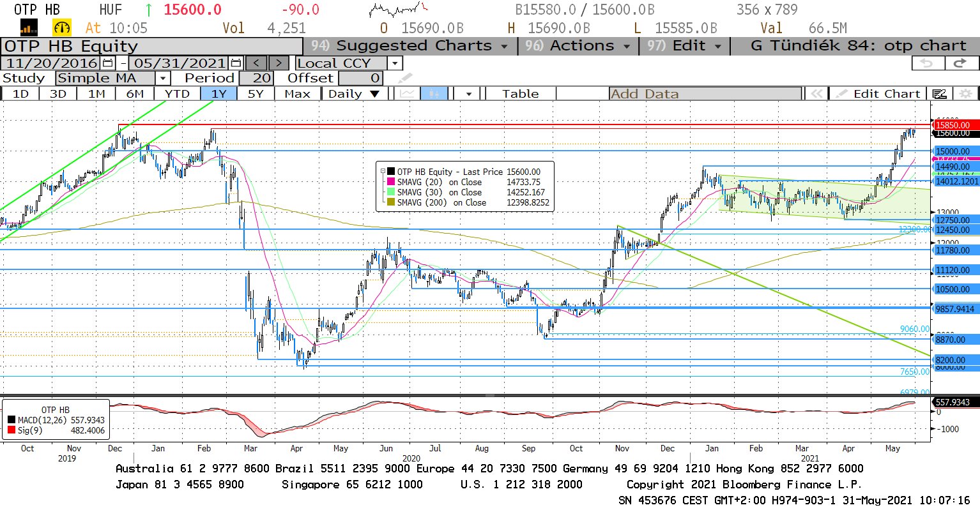Undo last chart change
980x519 pixels.
click(927, 63)
